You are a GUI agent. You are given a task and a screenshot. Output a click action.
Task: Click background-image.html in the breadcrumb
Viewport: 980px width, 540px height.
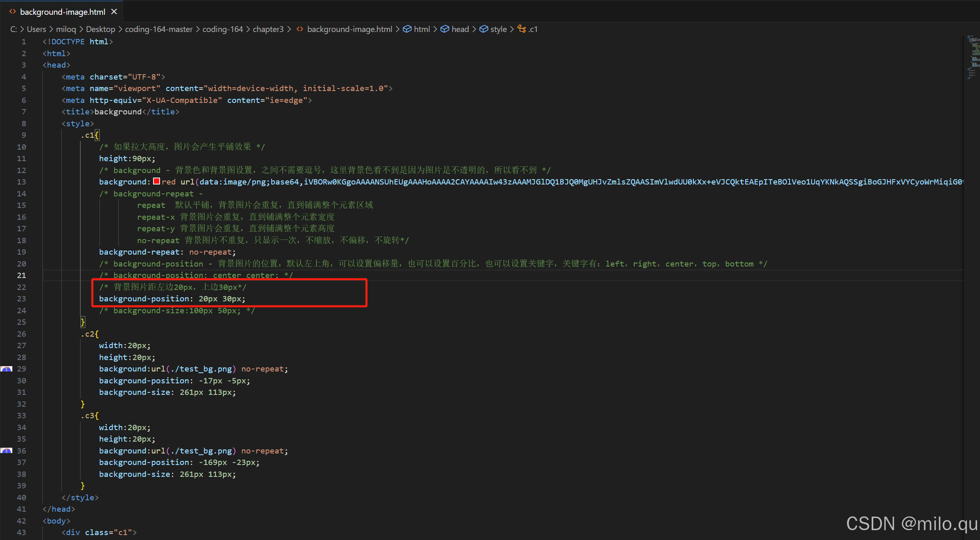point(350,29)
